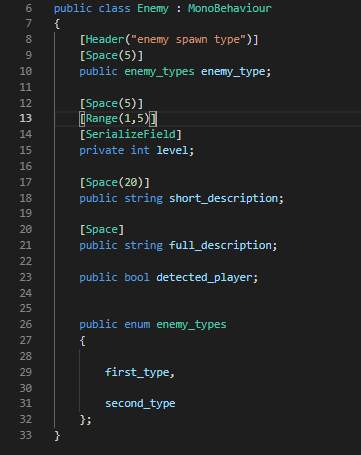Click line number 26 in the gutter
The height and width of the screenshot is (455, 361).
[x=26, y=324]
